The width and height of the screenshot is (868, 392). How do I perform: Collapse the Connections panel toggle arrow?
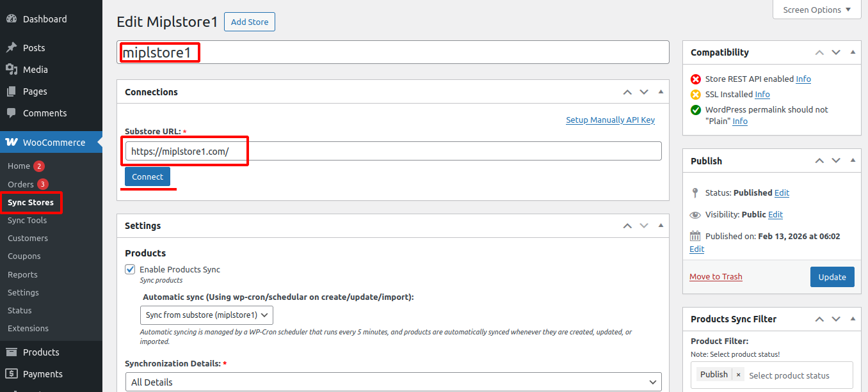[661, 92]
